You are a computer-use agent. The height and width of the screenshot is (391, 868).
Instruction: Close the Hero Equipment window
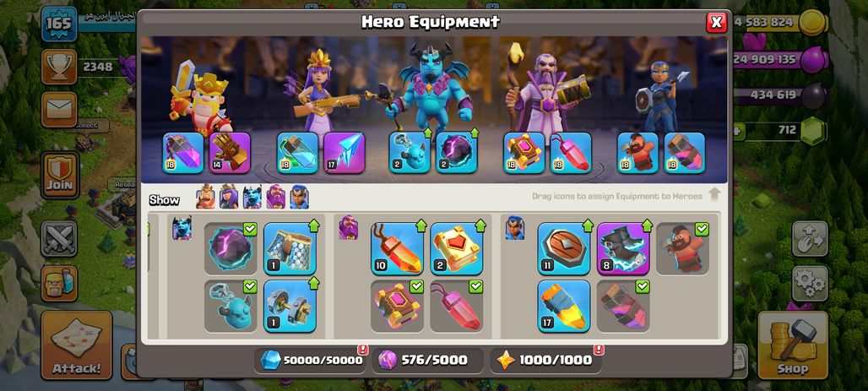[716, 22]
